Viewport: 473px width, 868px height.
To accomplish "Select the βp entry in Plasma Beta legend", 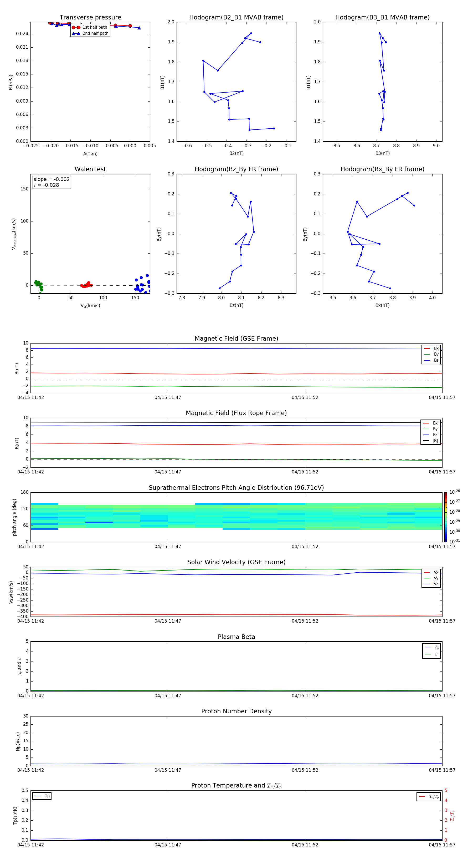I will pyautogui.click(x=431, y=647).
